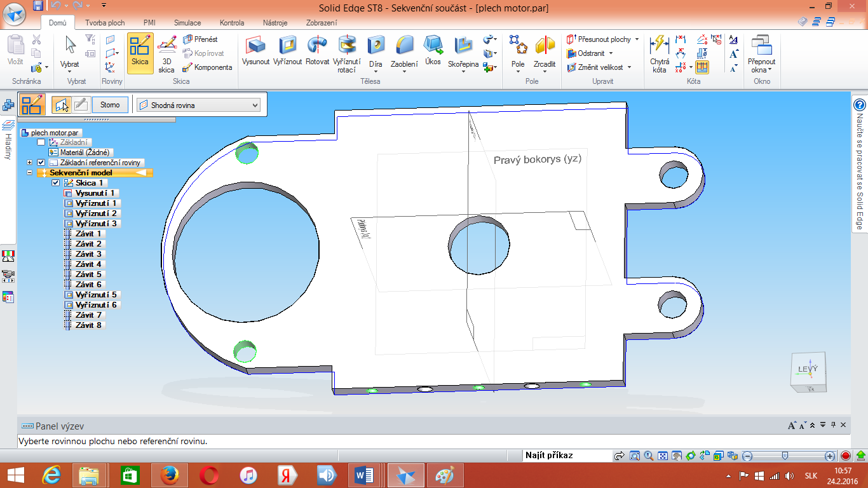
Task: Select the Rotovat revolve tool
Action: point(317,51)
